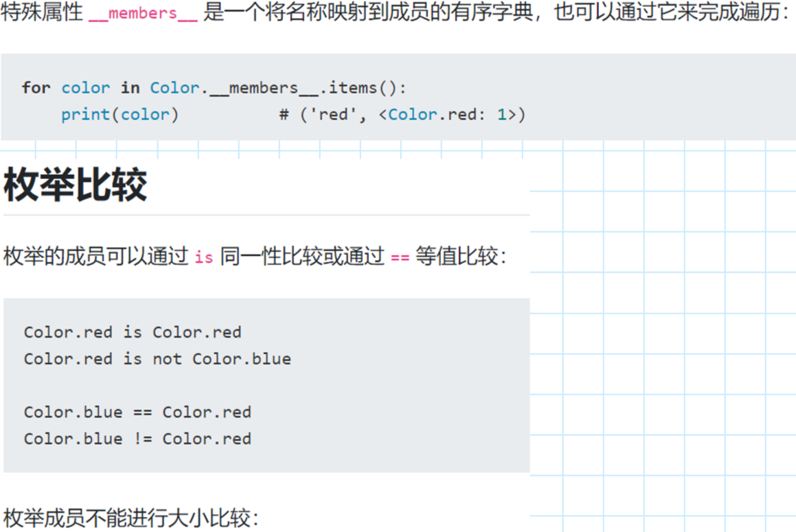Click the comment "# ('red', <Color.red: 1>)"
The height and width of the screenshot is (532, 796).
pyautogui.click(x=402, y=114)
